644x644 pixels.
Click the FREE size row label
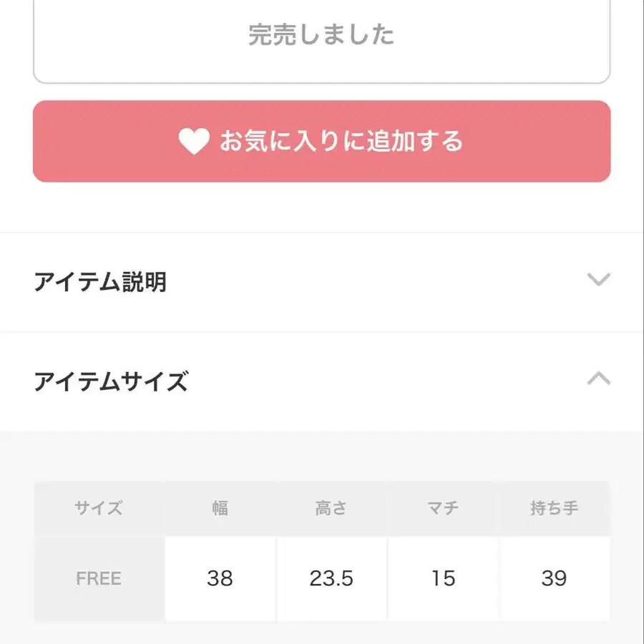(99, 578)
